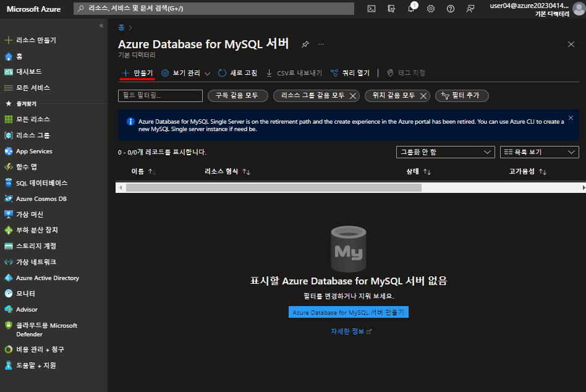This screenshot has width=586, height=392.
Task: Collapse the left sidebar with the double chevron
Action: [101, 25]
